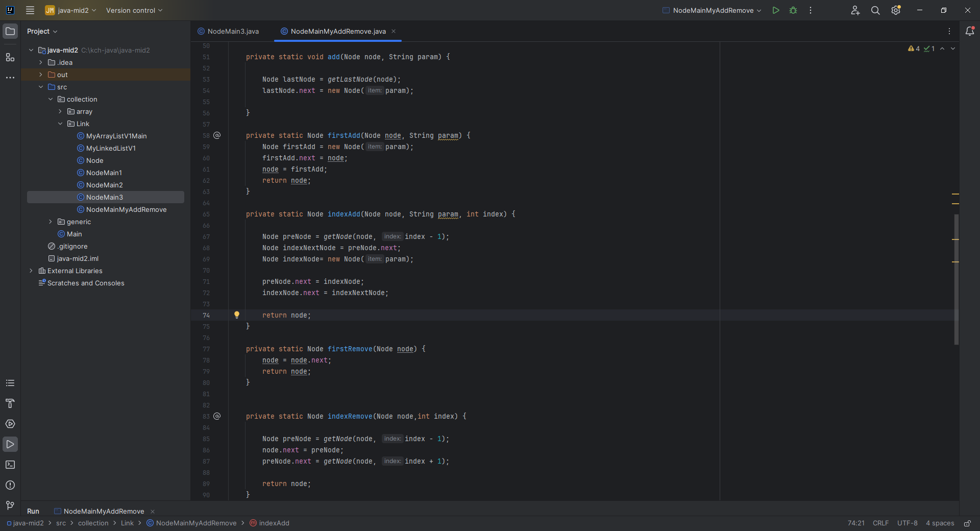Open the Build hammer tool window
The height and width of the screenshot is (531, 980).
tap(10, 403)
